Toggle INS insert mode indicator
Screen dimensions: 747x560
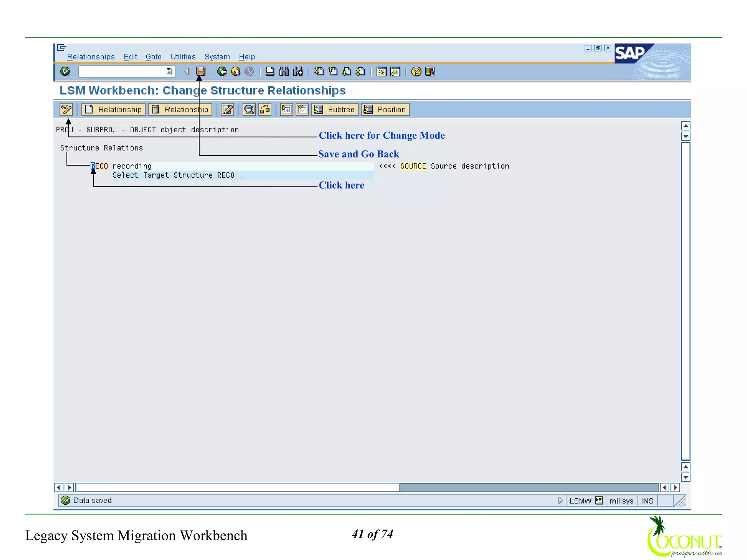point(647,501)
